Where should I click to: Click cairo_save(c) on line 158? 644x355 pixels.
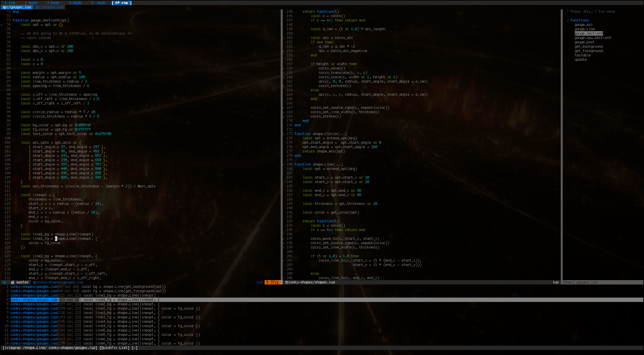pos(332,69)
